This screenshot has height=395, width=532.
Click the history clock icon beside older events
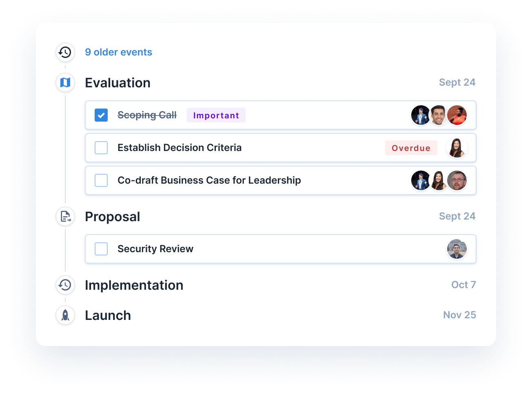[x=65, y=52]
